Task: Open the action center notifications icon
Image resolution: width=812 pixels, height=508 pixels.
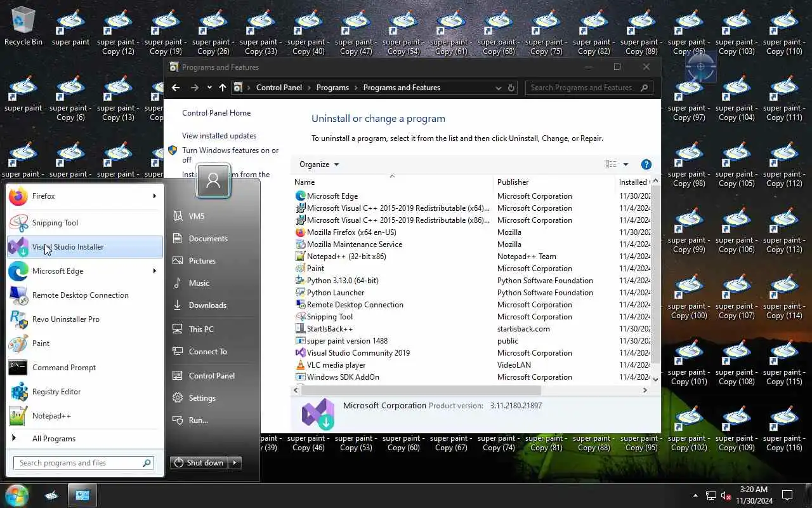Action: [x=787, y=495]
